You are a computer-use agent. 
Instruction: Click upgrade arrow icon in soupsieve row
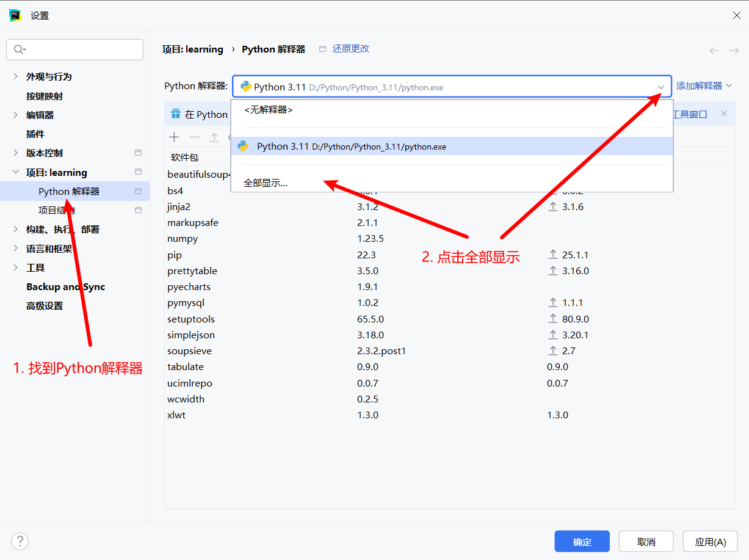click(x=553, y=351)
